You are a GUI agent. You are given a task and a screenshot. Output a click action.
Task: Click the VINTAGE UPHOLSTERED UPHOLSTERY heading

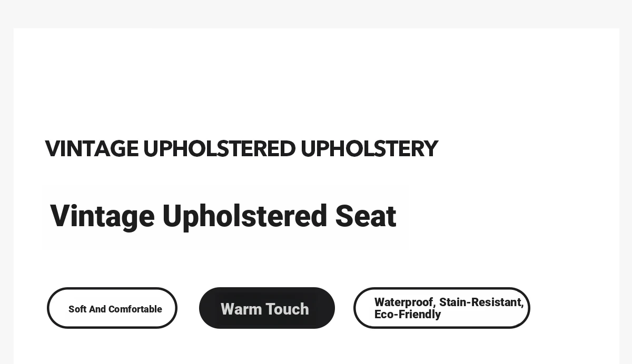241,149
